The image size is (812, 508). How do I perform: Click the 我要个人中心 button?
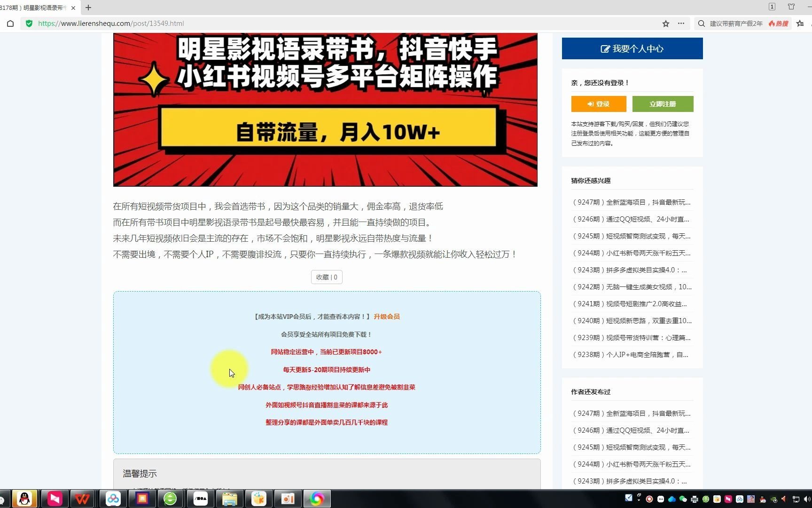632,48
